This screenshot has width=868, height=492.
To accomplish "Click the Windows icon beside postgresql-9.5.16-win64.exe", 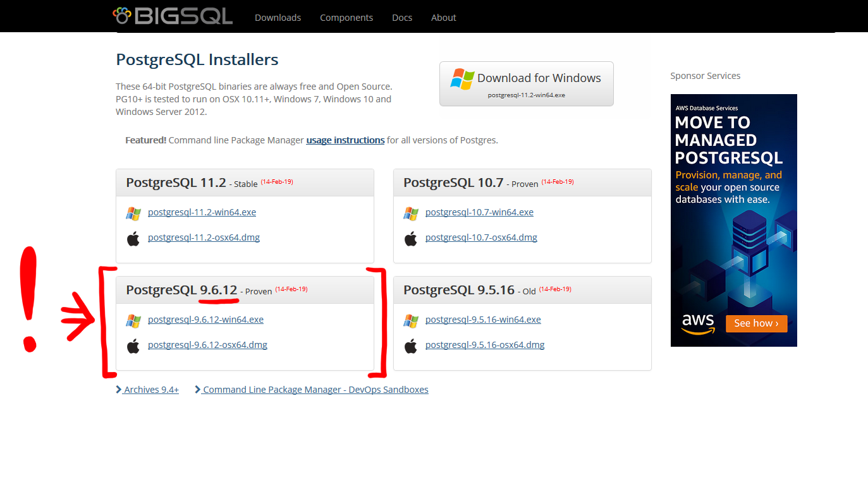I will click(x=411, y=321).
